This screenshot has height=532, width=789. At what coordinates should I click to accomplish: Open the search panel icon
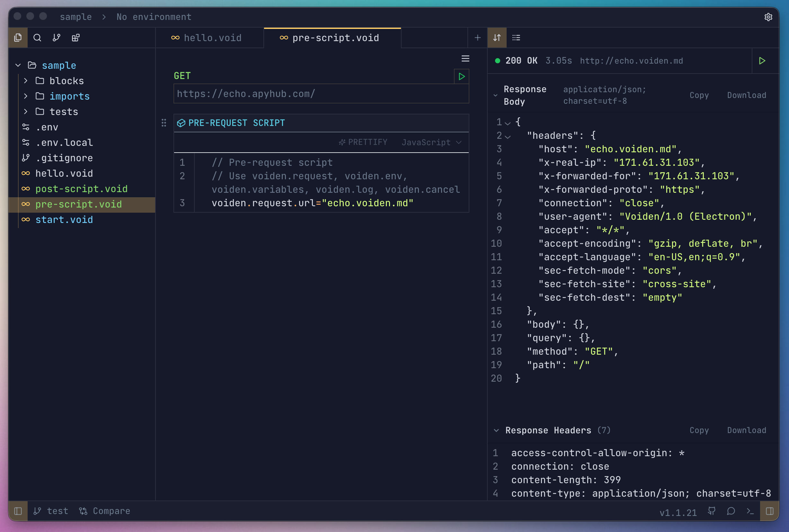tap(37, 38)
